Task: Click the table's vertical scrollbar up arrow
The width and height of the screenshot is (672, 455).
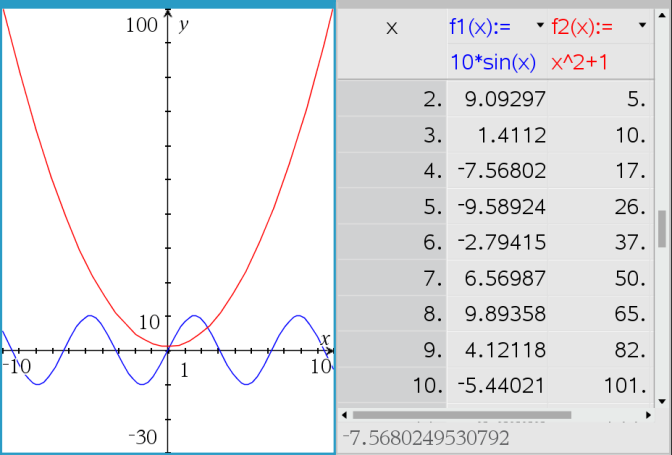Action: coord(661,89)
